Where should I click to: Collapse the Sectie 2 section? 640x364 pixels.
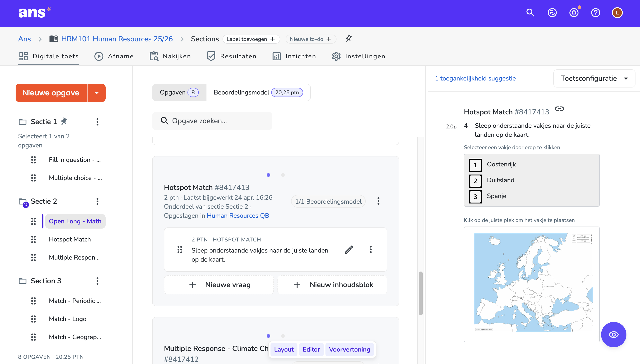(x=44, y=201)
